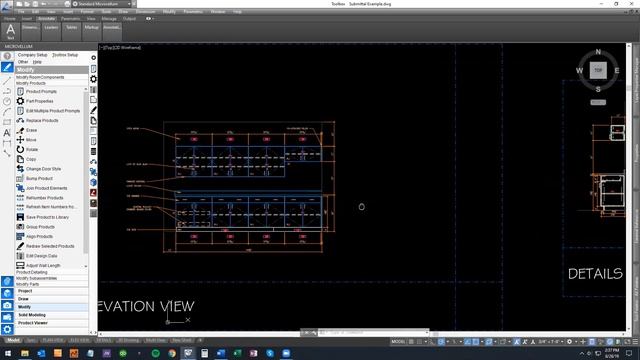This screenshot has width=640, height=360.
Task: Collapse the Modify Products section
Action: 51,83
